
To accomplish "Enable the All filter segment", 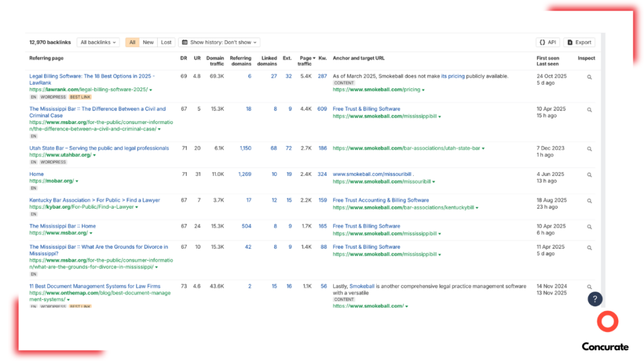I will [x=132, y=42].
